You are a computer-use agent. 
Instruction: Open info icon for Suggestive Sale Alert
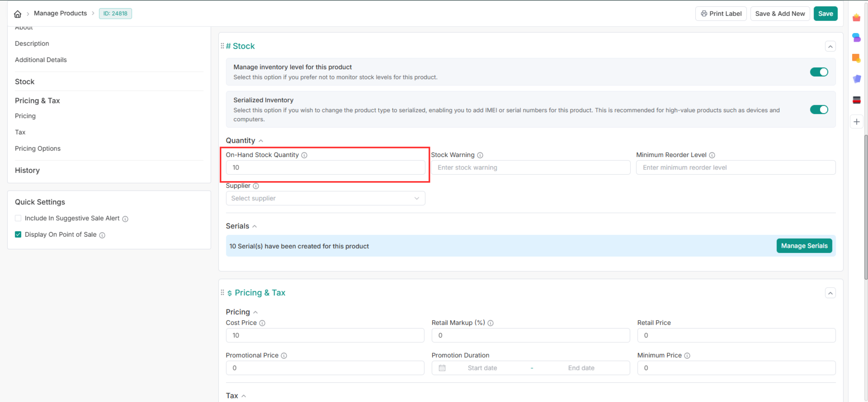pyautogui.click(x=125, y=219)
